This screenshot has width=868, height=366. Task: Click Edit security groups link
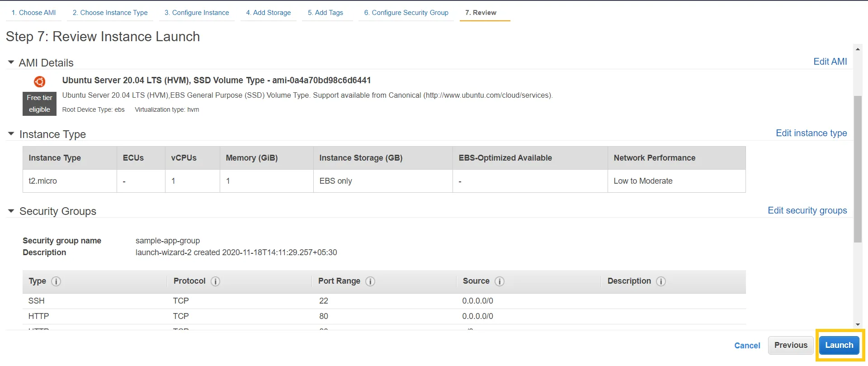(807, 210)
